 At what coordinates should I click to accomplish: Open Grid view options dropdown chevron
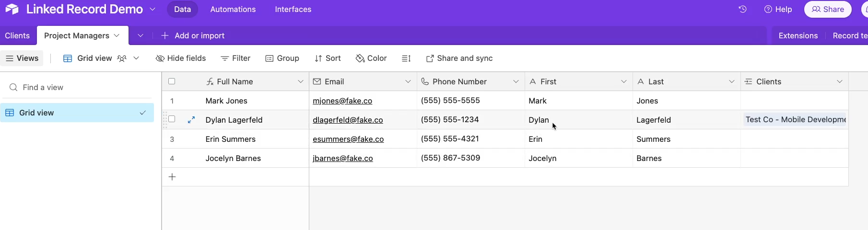point(136,58)
